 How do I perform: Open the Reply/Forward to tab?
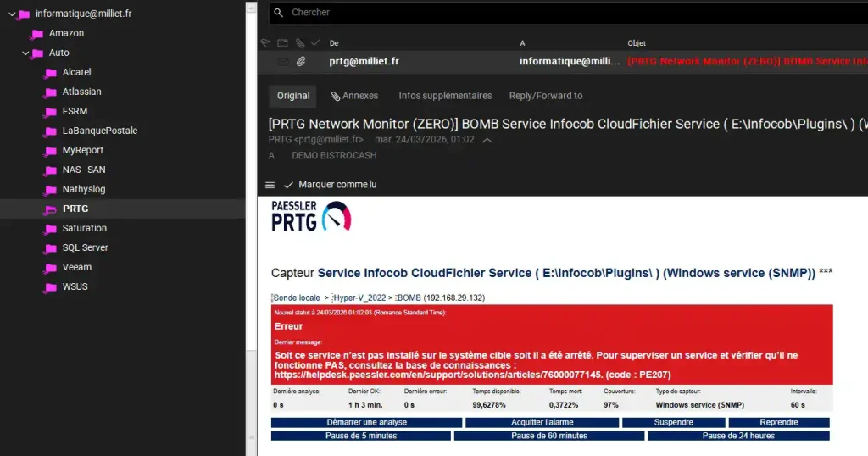[546, 96]
